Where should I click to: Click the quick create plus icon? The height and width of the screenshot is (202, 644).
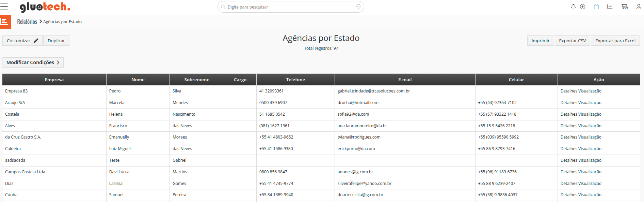582,7
